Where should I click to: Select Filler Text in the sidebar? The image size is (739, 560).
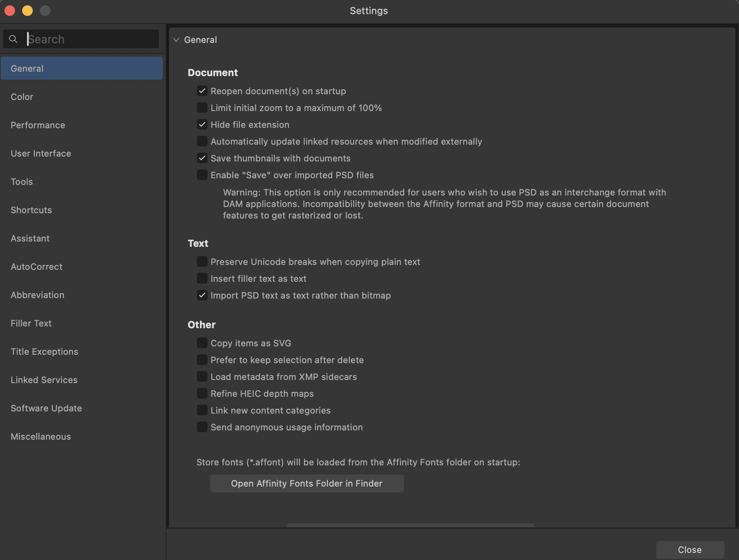pos(82,323)
